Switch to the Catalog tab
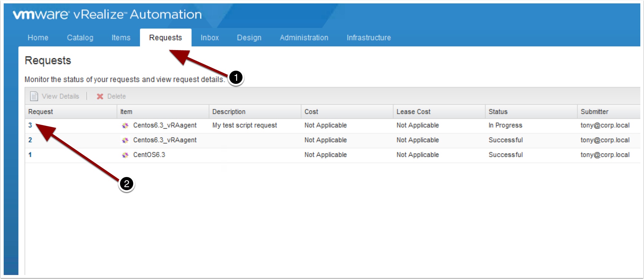Screen dimensions: 644x279 (80, 37)
